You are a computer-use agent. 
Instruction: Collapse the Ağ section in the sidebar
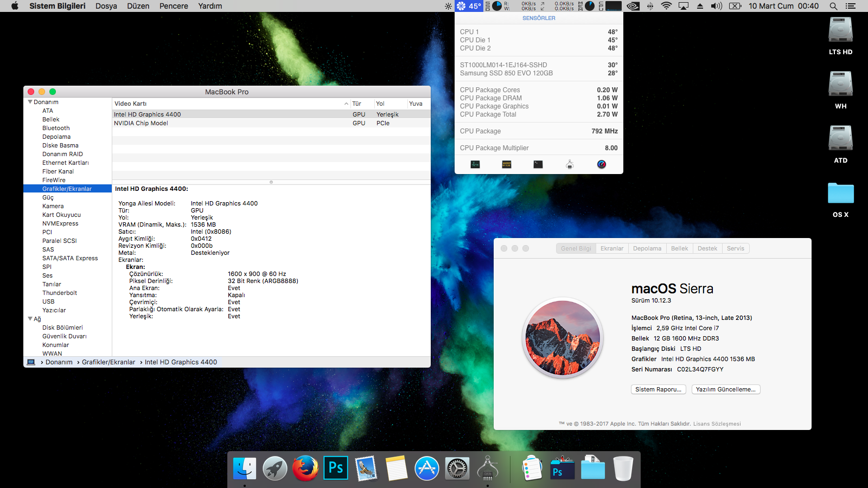pos(30,319)
